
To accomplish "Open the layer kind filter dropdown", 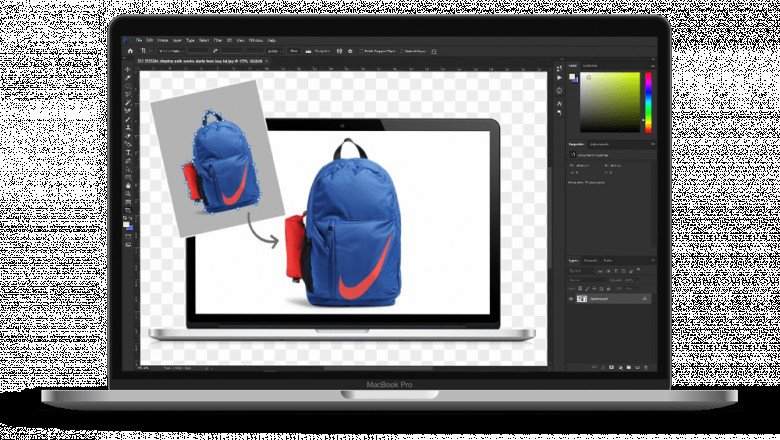I will pos(581,271).
